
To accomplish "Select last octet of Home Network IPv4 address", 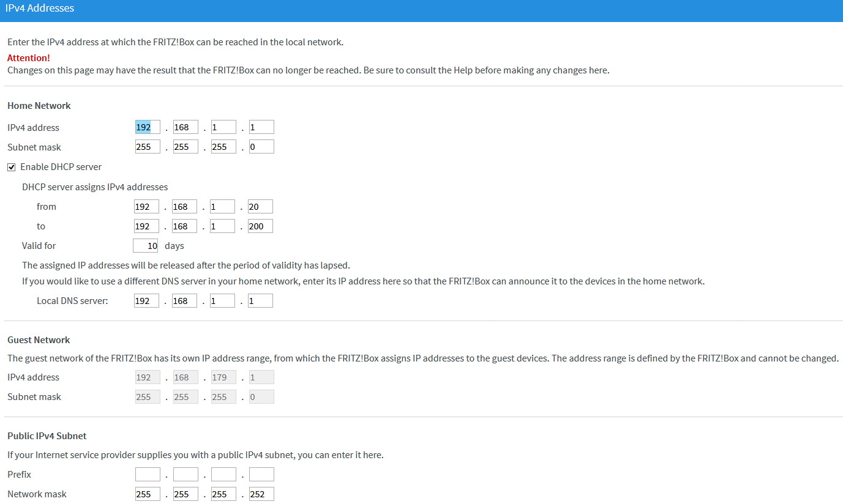I will 261,127.
